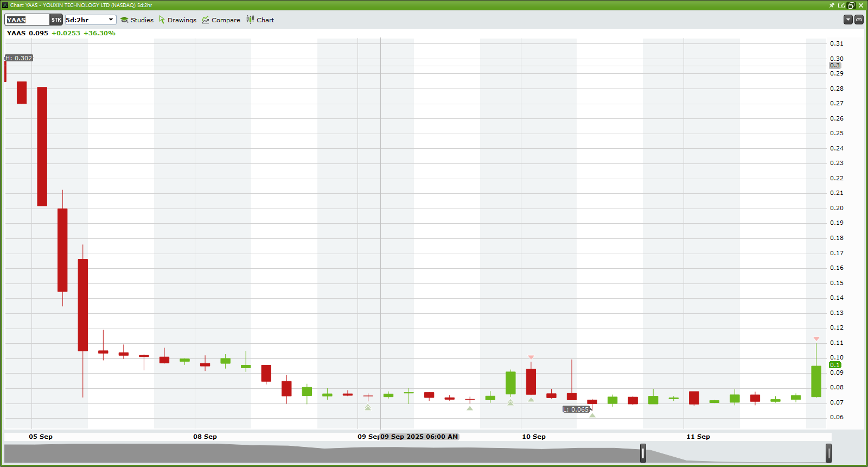
Task: Click the dock window arrow icon
Action: coord(841,5)
